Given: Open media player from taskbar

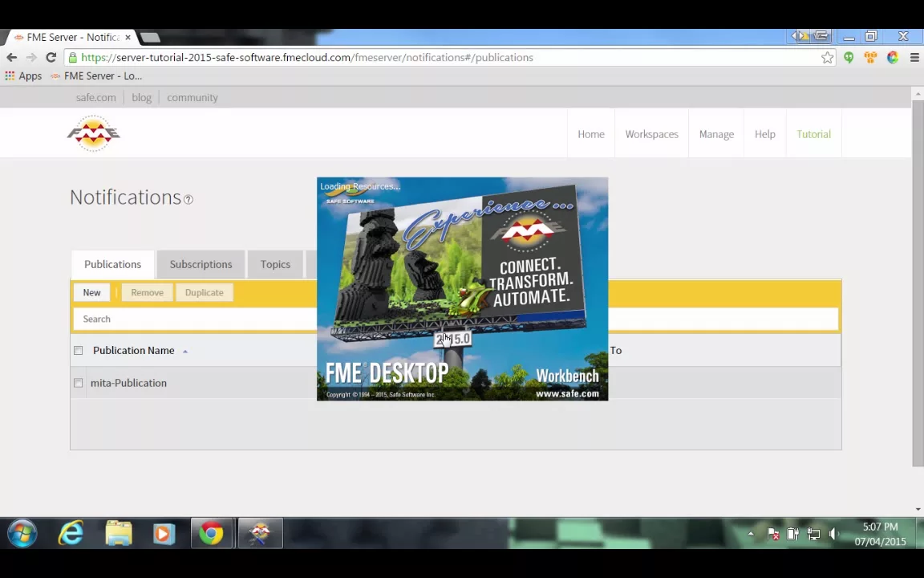Looking at the screenshot, I should pos(164,534).
